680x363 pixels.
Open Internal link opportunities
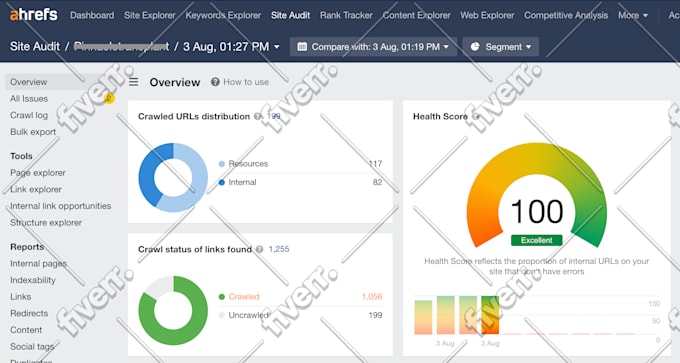click(x=61, y=206)
